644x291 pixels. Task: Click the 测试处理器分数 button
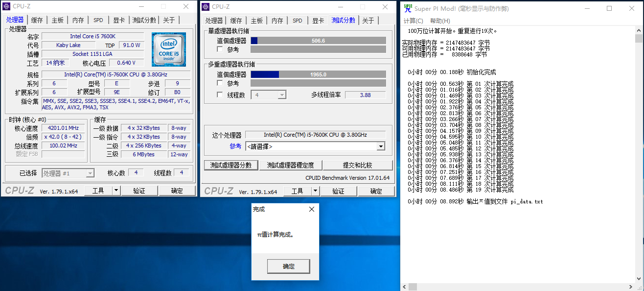coord(231,165)
